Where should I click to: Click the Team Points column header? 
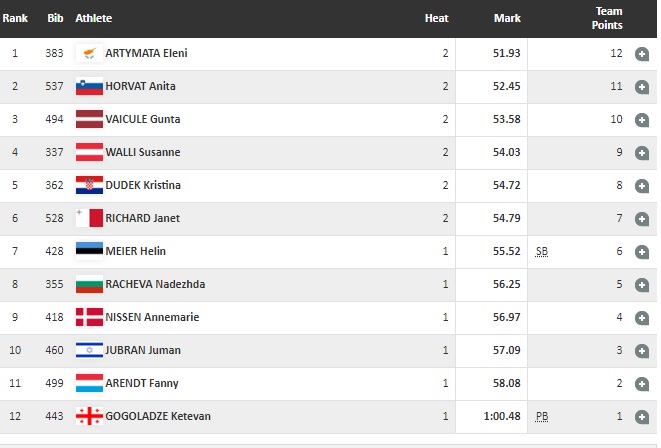click(608, 18)
